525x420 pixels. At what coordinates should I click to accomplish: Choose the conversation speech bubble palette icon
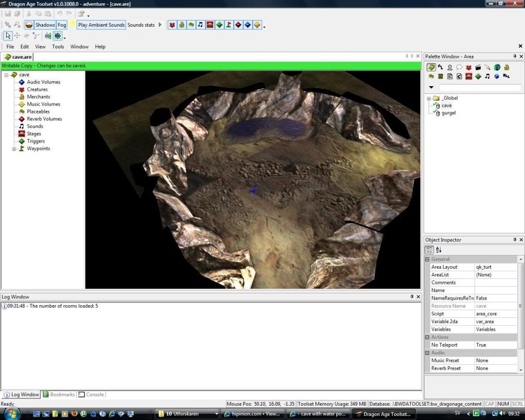(x=459, y=67)
